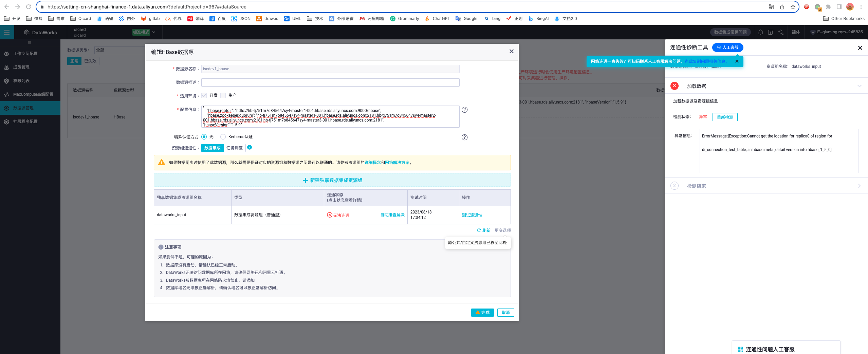
Task: Click the red error icon beside 加载数据
Action: (675, 86)
